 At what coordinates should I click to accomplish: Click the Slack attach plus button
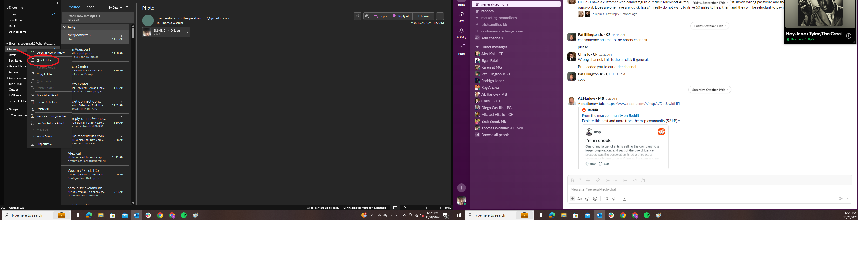(572, 199)
